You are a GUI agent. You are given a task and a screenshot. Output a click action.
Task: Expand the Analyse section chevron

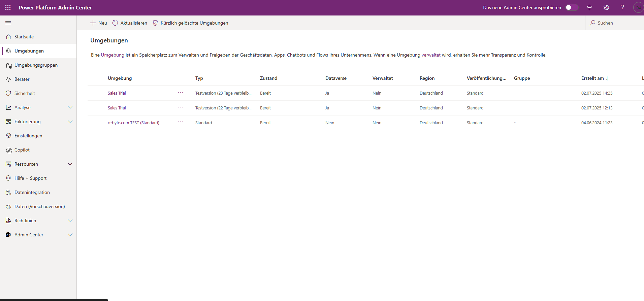coord(70,108)
